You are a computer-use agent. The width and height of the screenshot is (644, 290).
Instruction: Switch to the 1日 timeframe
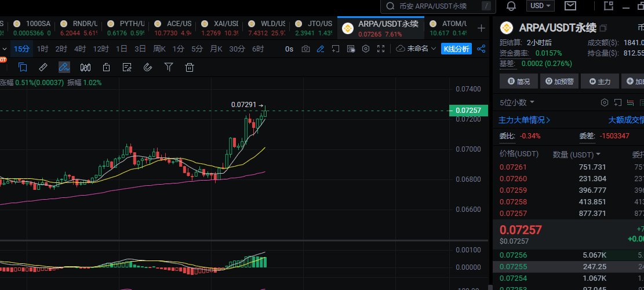121,49
